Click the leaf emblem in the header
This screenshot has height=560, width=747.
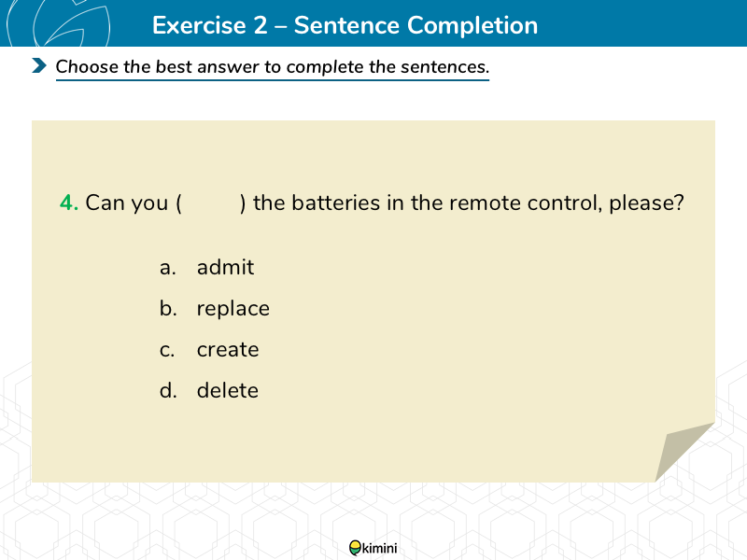point(59,23)
